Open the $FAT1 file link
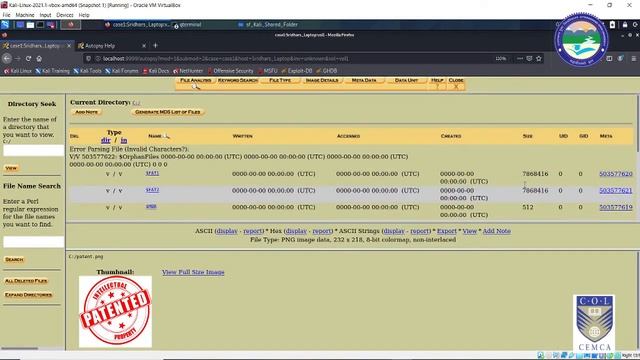The width and height of the screenshot is (640, 360). coord(153,173)
